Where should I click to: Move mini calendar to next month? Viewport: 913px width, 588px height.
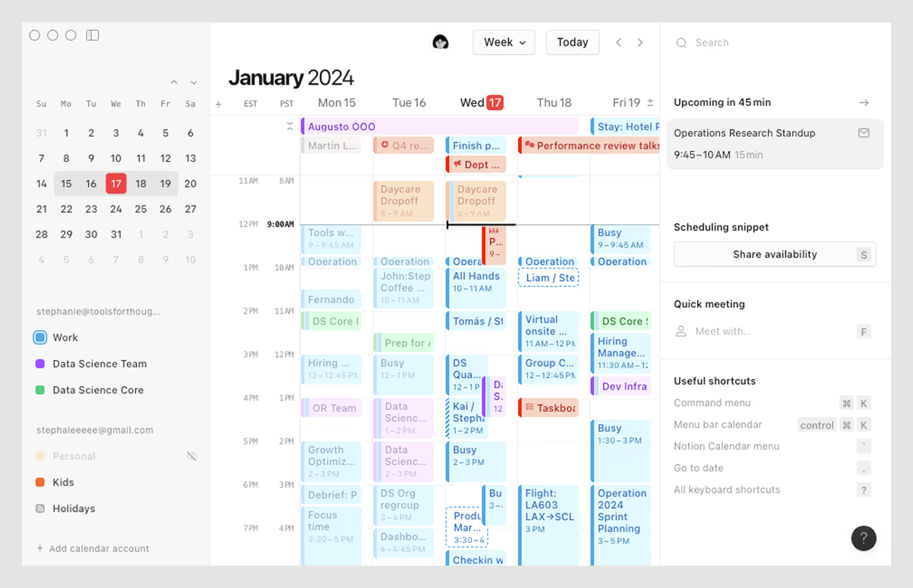click(x=194, y=83)
